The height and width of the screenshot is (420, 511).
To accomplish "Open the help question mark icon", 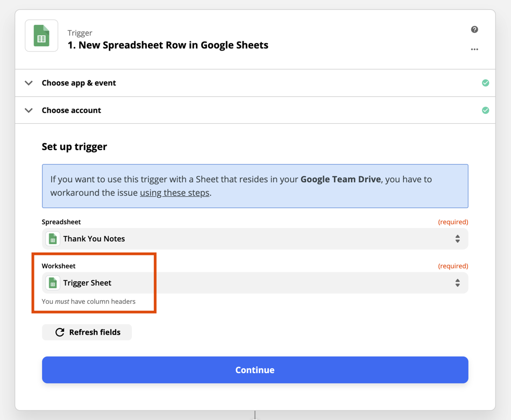I will [x=474, y=30].
